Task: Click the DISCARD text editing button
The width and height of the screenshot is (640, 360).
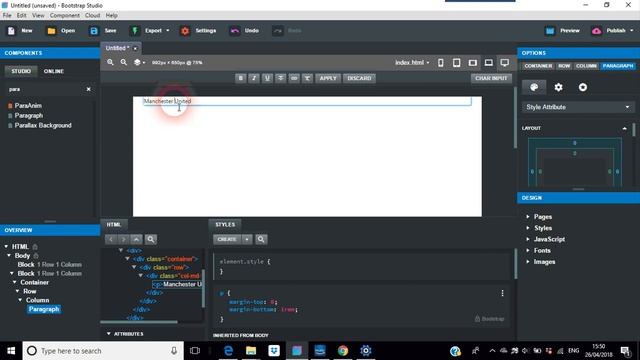Action: tap(359, 78)
